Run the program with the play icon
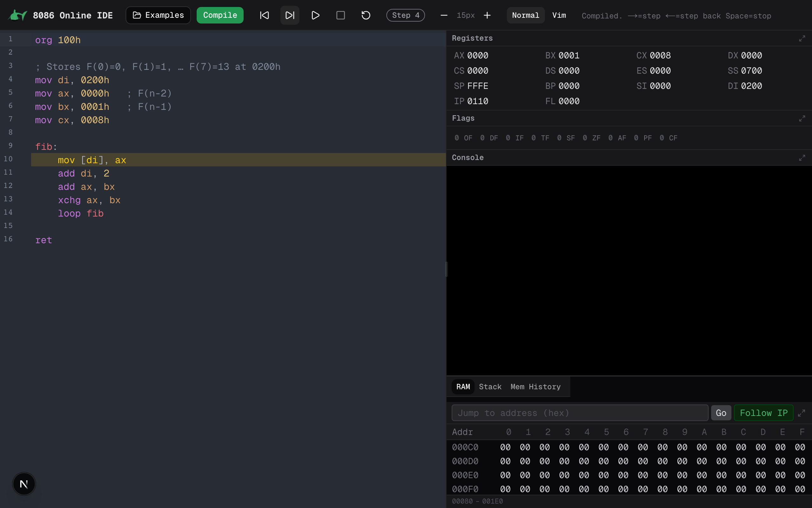 click(315, 16)
